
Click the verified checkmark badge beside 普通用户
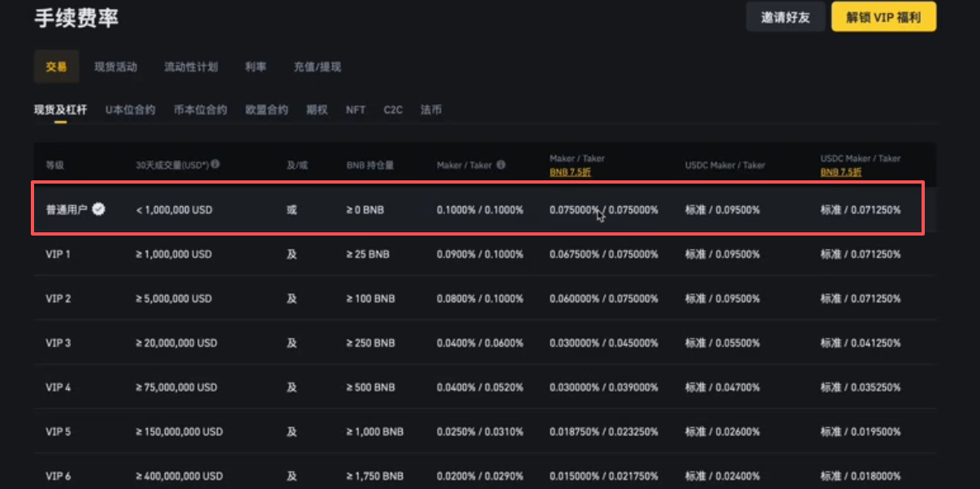pyautogui.click(x=98, y=210)
